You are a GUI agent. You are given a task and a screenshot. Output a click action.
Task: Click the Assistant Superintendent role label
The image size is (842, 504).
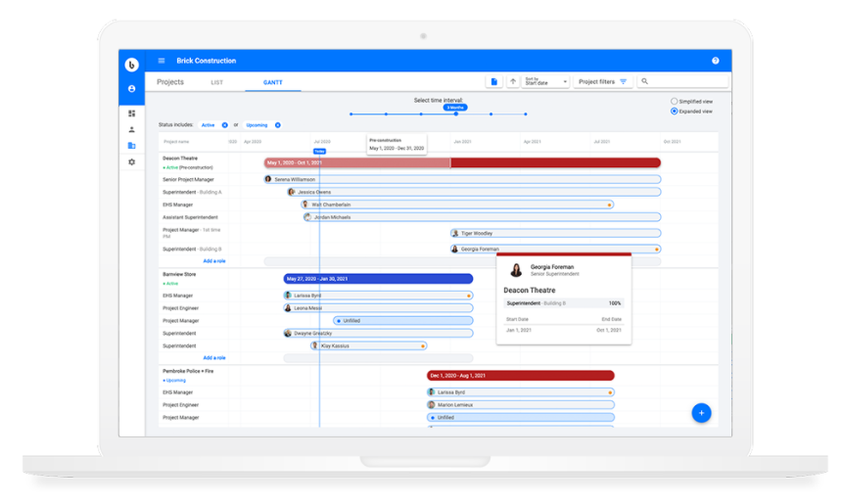click(x=190, y=217)
